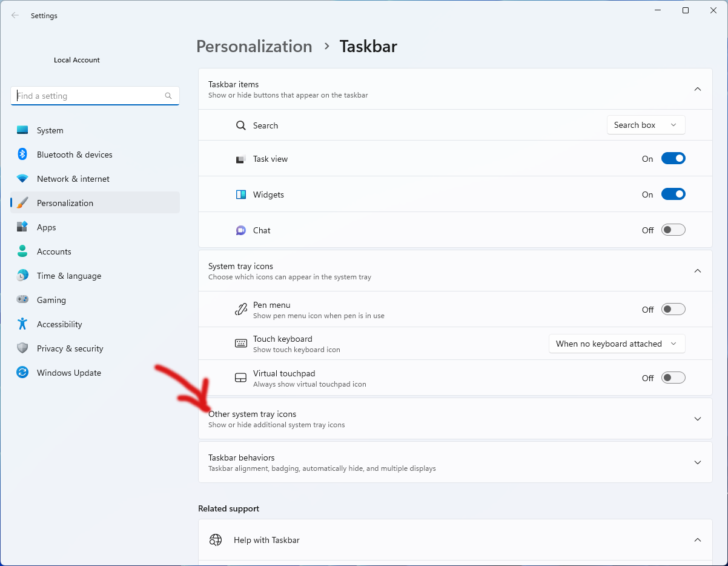
Task: Open Privacy & security page
Action: coord(95,348)
